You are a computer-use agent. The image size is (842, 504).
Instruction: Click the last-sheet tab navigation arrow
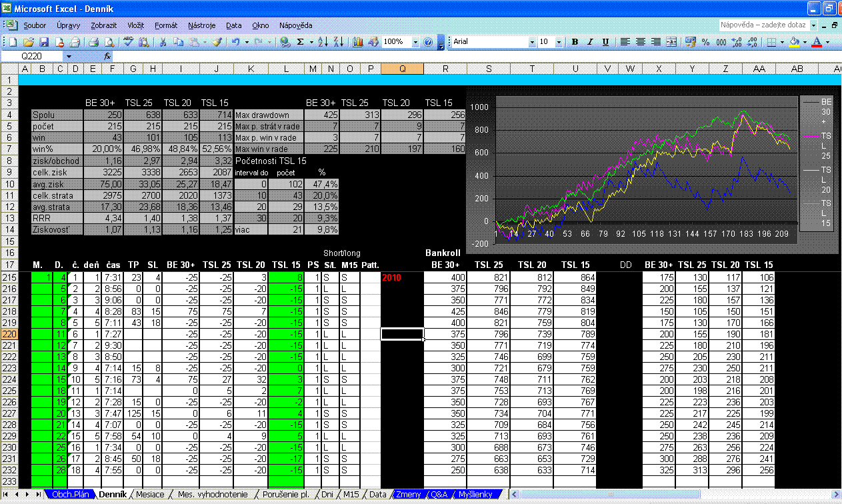39,494
